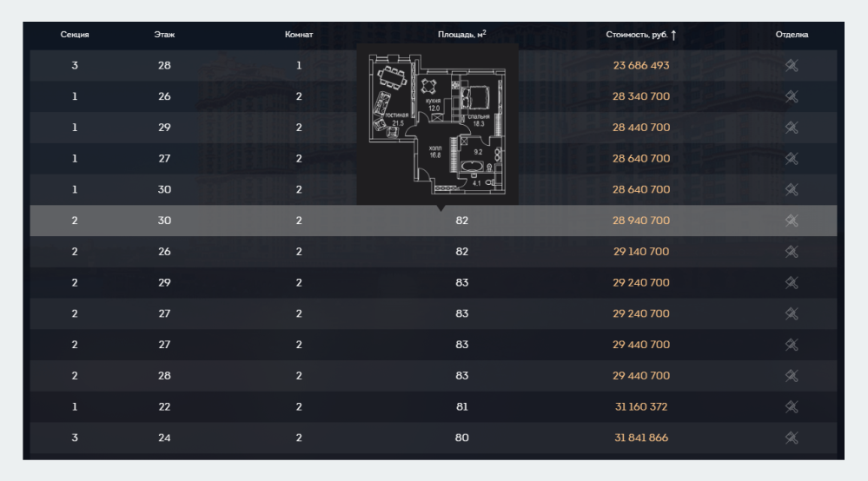Click the finish icon in the 31 160 372 row
The width and height of the screenshot is (868, 481).
point(792,407)
